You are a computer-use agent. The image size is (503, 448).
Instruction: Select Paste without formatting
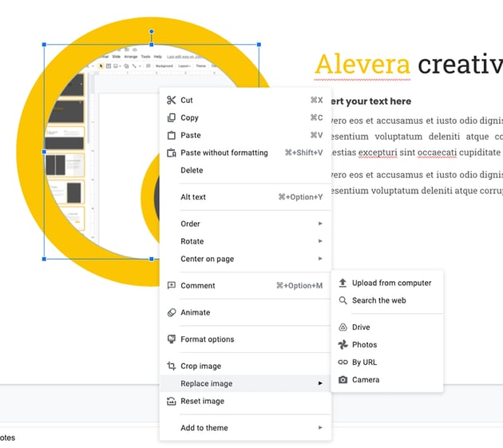(224, 153)
